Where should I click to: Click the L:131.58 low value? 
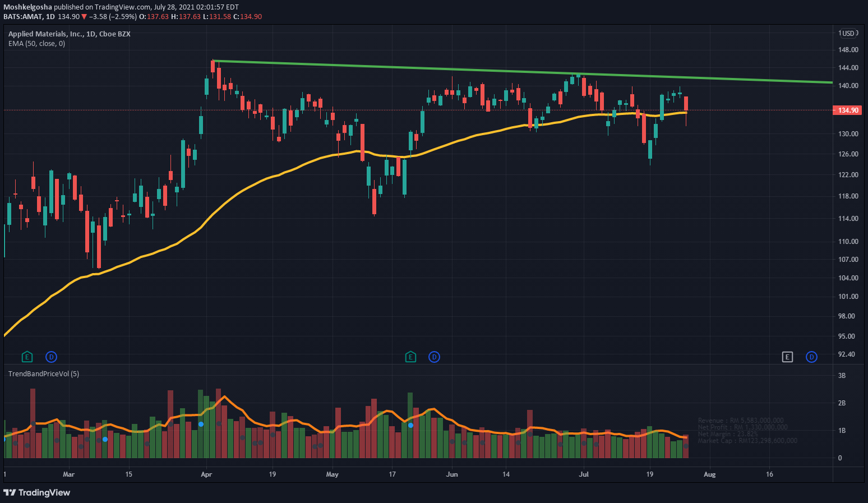[216, 16]
